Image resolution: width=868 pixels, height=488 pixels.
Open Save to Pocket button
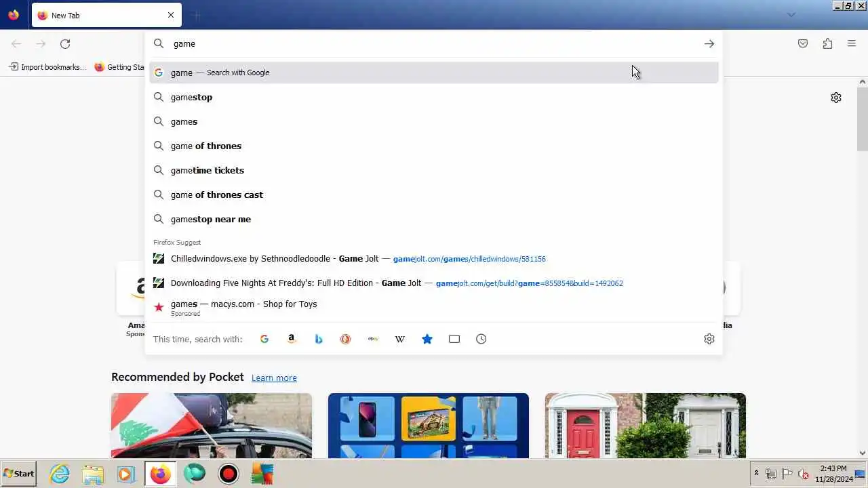point(803,43)
